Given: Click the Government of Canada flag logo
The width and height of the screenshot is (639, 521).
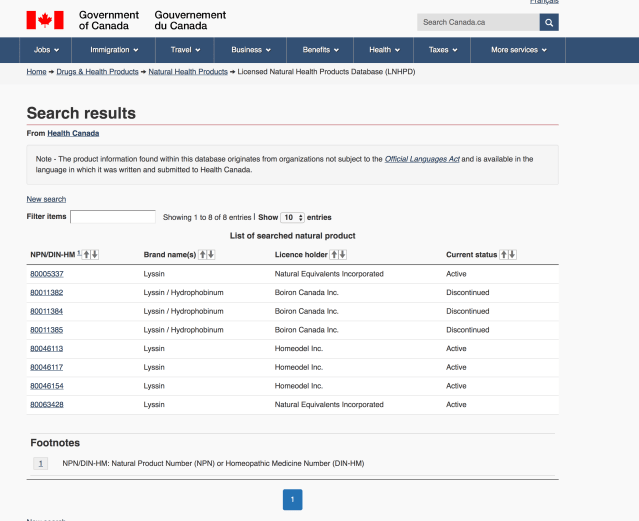Looking at the screenshot, I should pos(45,20).
